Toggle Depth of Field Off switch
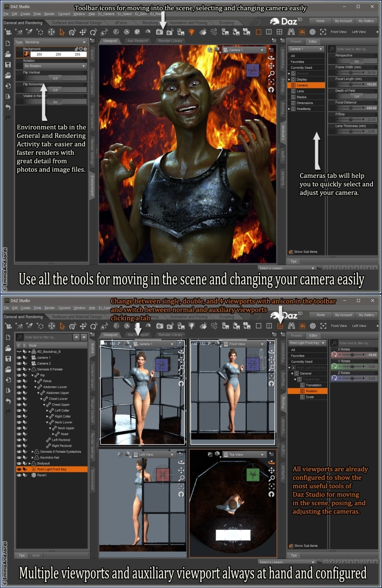382x588 pixels. (356, 96)
